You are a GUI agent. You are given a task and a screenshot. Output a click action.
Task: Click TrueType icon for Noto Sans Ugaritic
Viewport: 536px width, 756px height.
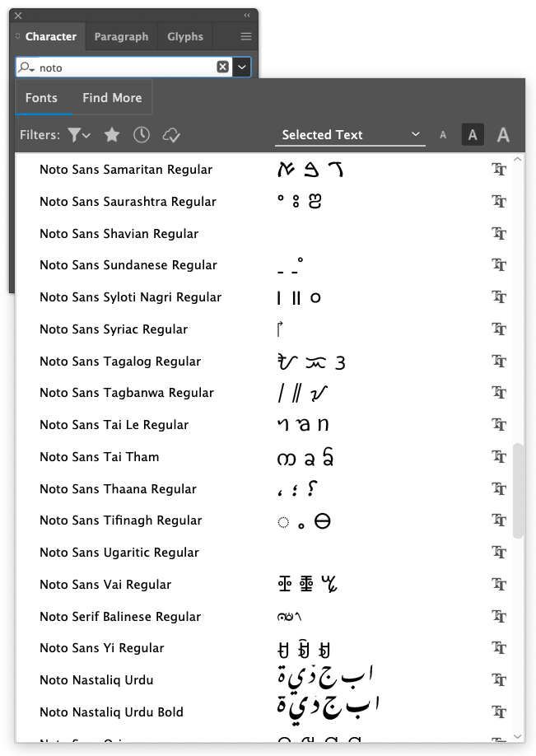tap(499, 552)
